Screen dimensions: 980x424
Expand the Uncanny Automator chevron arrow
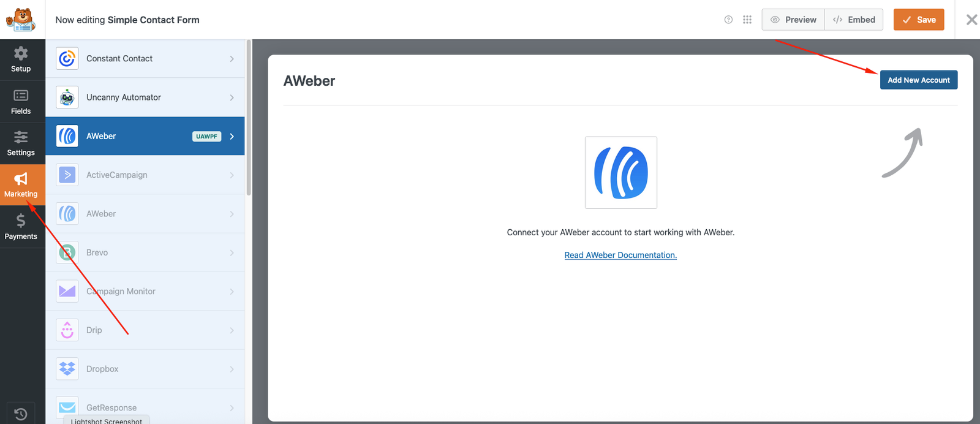(x=232, y=97)
